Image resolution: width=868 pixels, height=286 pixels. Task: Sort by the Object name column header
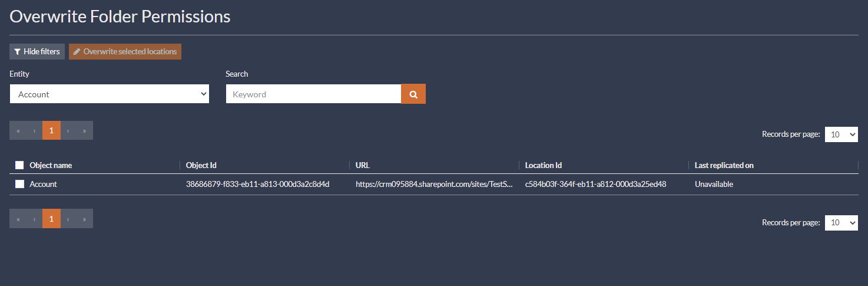point(51,165)
